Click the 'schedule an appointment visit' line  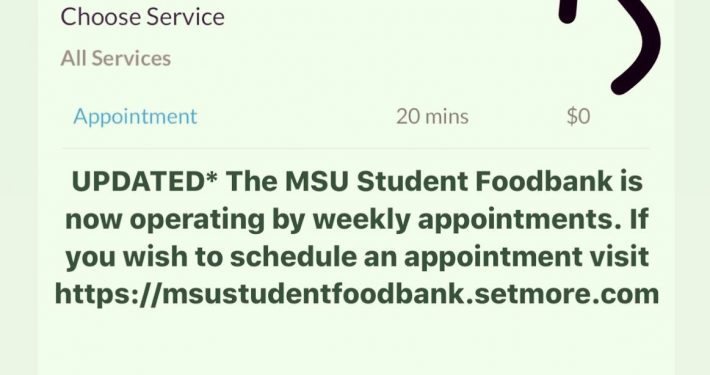tap(440, 257)
